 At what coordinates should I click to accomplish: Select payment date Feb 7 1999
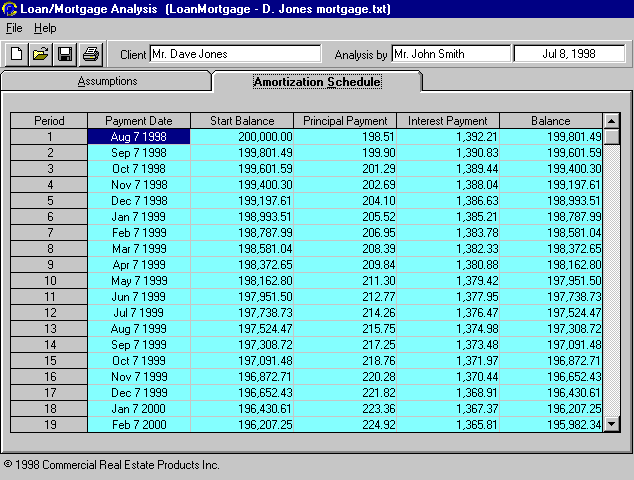(x=139, y=233)
